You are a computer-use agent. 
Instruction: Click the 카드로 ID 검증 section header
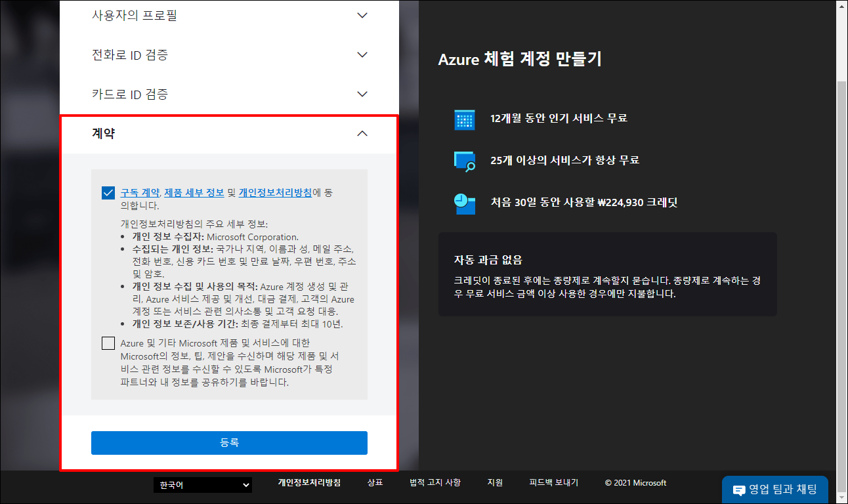(x=229, y=94)
